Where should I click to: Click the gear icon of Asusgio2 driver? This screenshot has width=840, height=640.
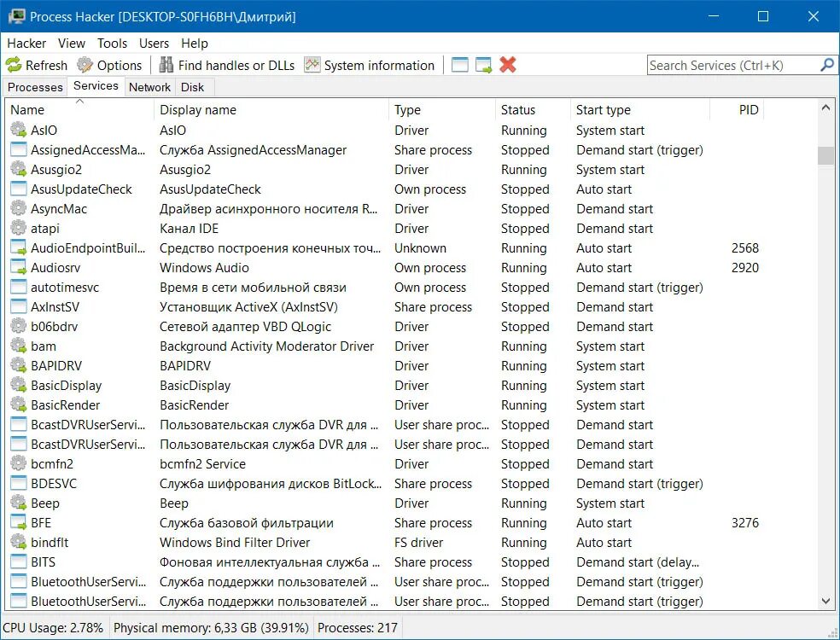[x=18, y=169]
